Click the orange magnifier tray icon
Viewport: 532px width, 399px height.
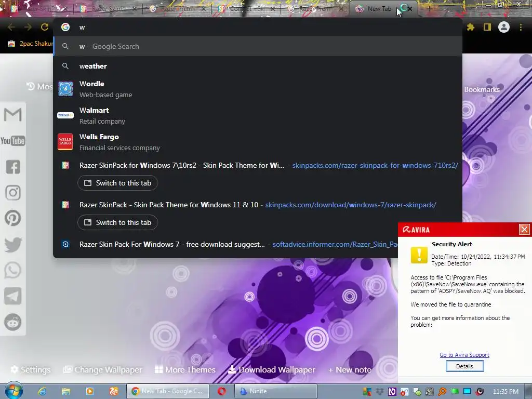coord(442,392)
